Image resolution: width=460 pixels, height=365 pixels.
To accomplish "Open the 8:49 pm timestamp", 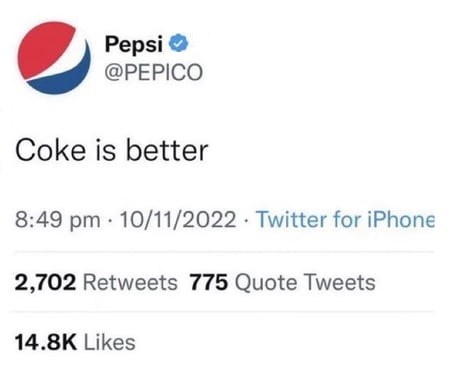I will (x=58, y=220).
